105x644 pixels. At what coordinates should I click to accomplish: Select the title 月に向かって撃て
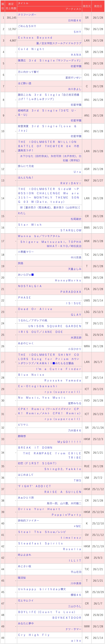28,72
